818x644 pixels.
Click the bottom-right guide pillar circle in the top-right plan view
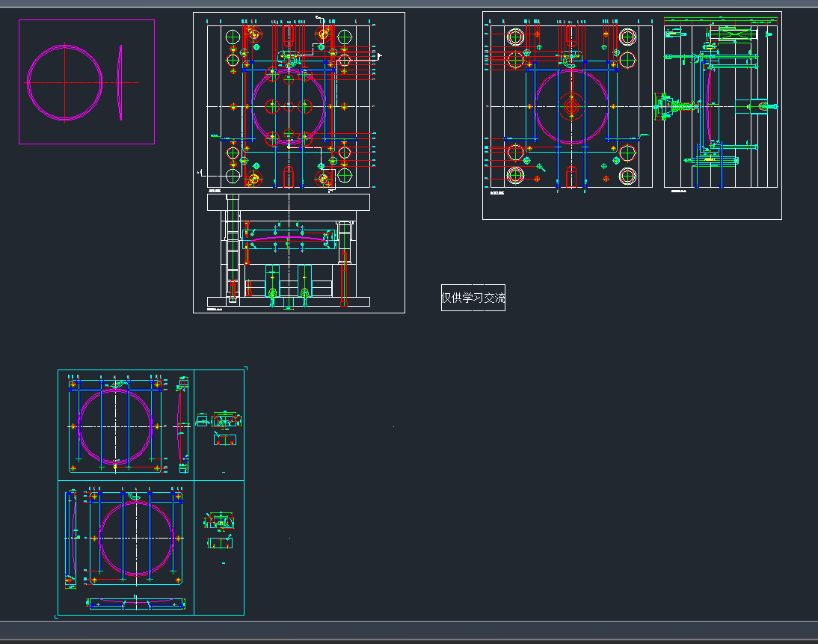tap(626, 176)
